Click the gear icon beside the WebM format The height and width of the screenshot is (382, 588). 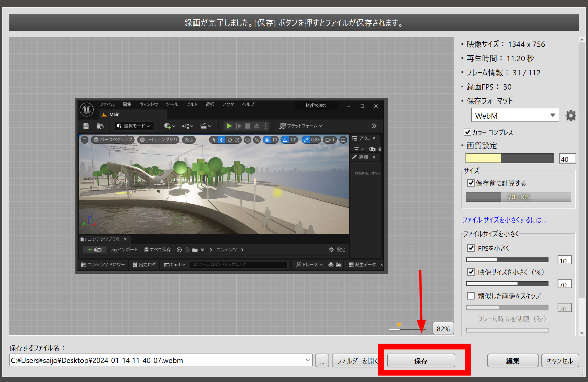tap(570, 115)
